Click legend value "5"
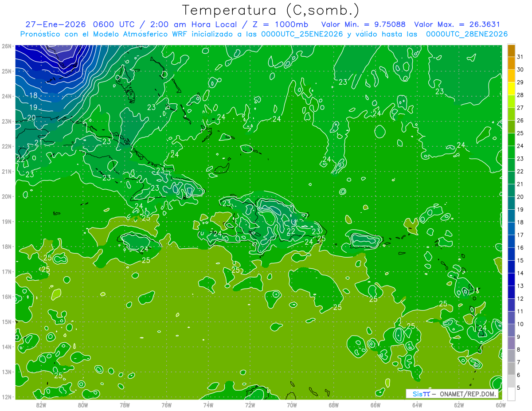This screenshot has width=532, height=411. click(x=519, y=388)
